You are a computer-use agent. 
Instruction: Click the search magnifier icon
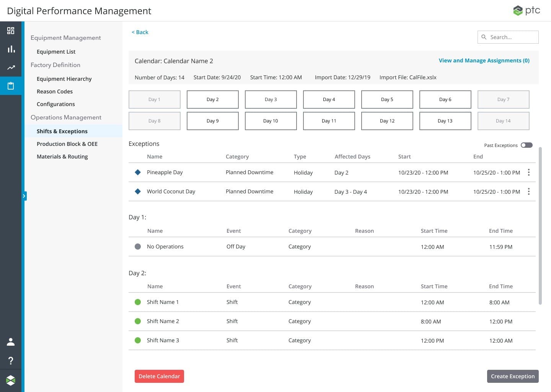click(484, 37)
